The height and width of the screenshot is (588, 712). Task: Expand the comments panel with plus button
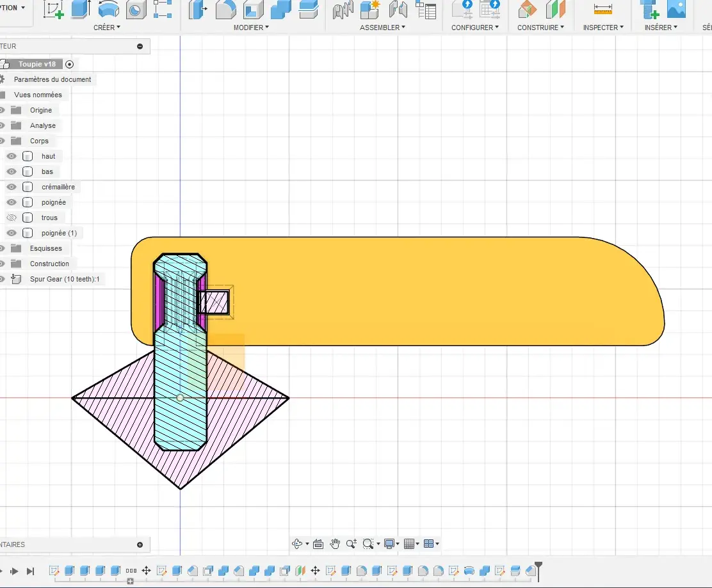(140, 545)
